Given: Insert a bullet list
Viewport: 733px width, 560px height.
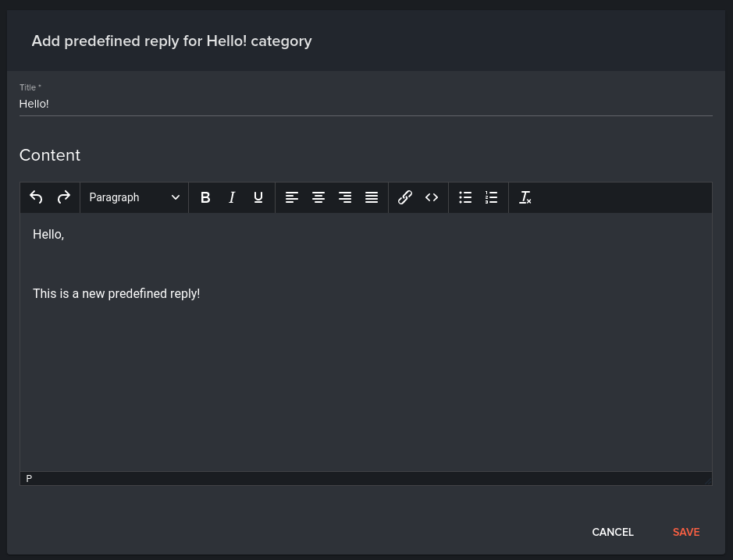Looking at the screenshot, I should tap(465, 197).
